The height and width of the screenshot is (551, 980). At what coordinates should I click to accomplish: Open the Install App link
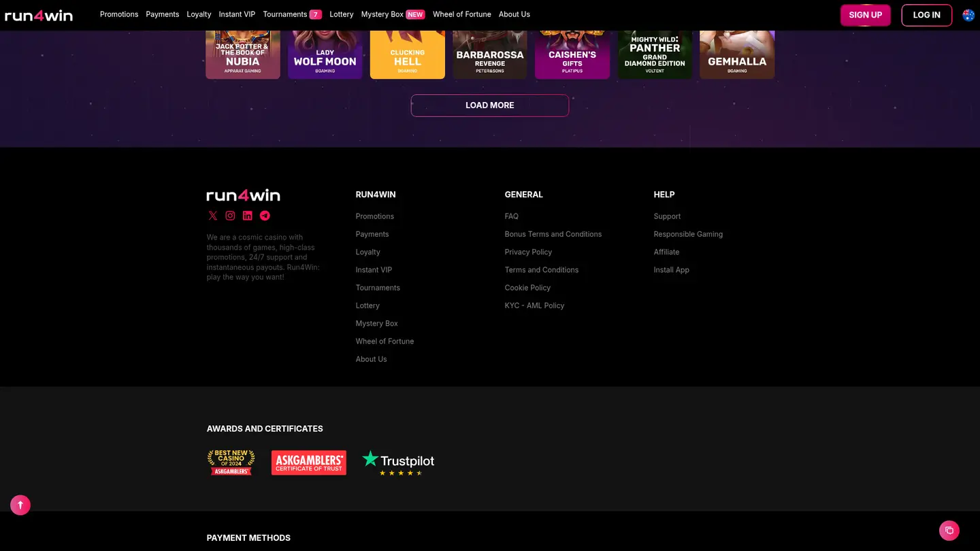click(672, 270)
